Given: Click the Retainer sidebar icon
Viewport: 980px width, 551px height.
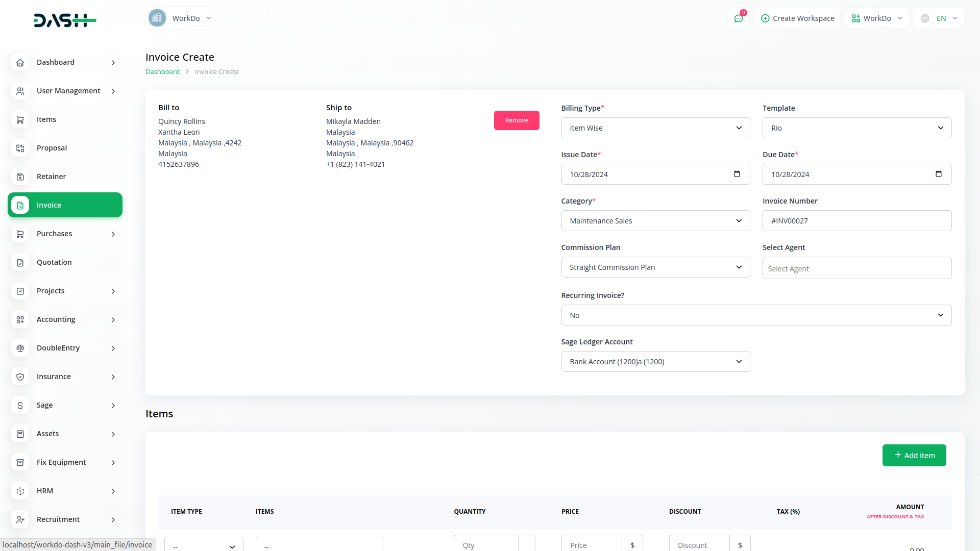Looking at the screenshot, I should click(20, 177).
